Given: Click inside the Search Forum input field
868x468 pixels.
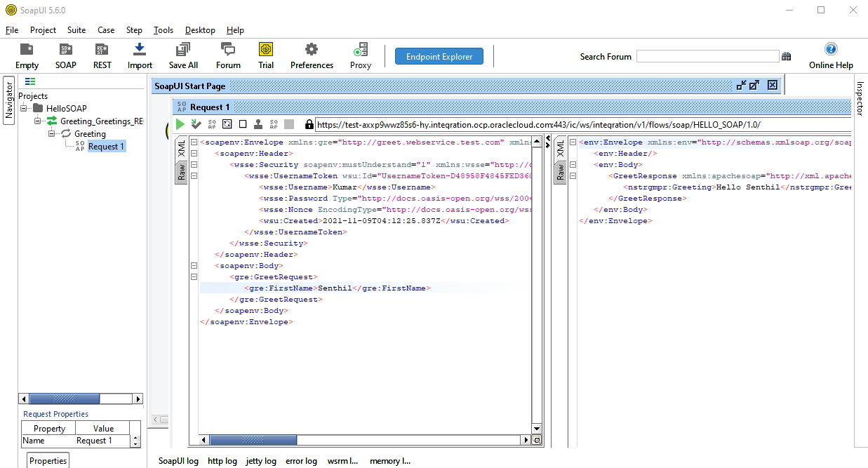Looking at the screenshot, I should [x=707, y=56].
